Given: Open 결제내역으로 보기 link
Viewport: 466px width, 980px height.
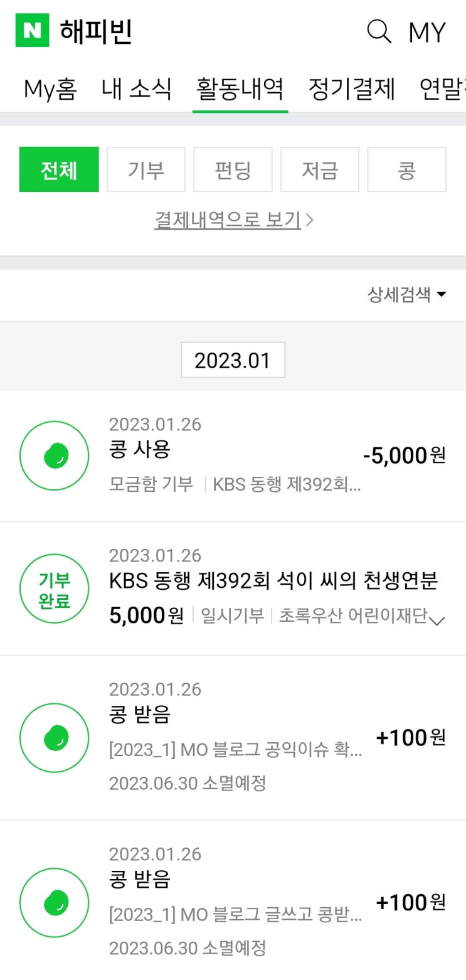Looking at the screenshot, I should coord(233,220).
